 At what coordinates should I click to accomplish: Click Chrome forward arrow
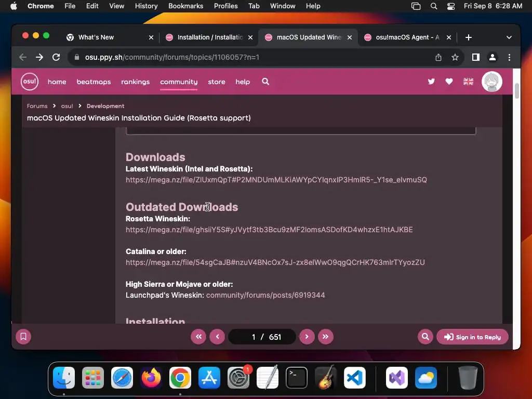[39, 57]
